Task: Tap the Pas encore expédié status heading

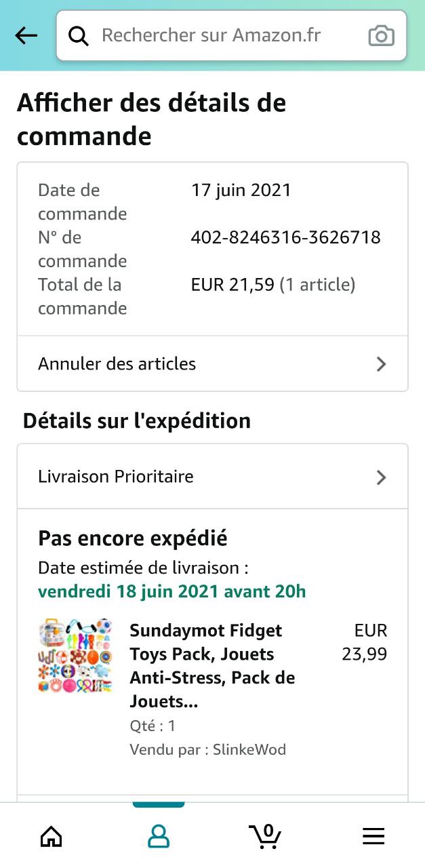Action: click(x=133, y=538)
